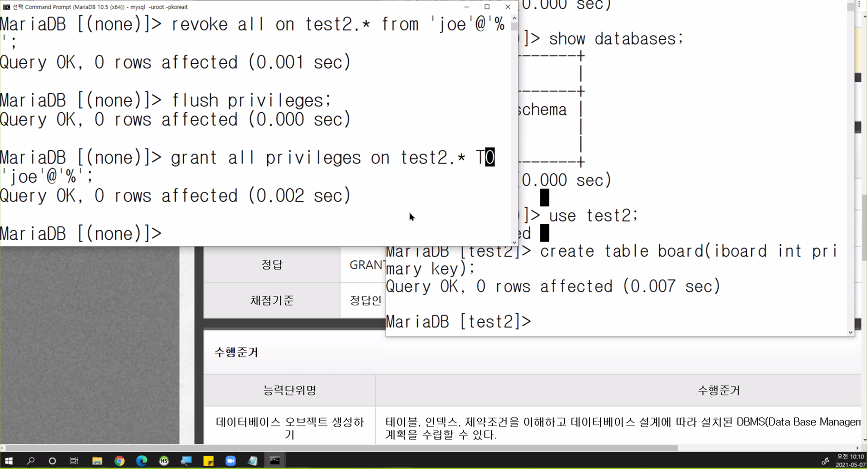Click horizontal scrollbar of document page

pyautogui.click(x=341, y=448)
